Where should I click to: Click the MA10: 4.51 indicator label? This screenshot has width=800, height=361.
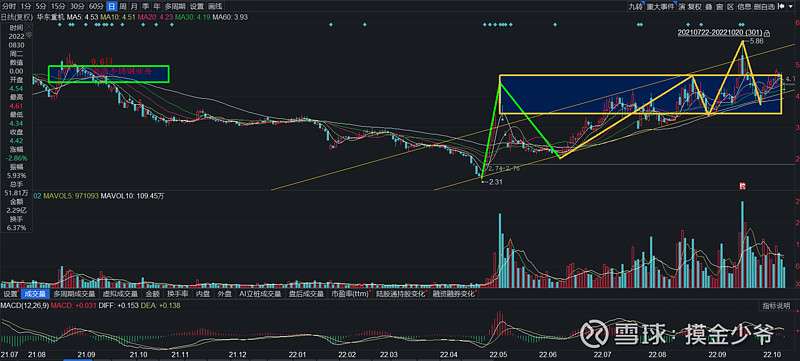(x=118, y=17)
